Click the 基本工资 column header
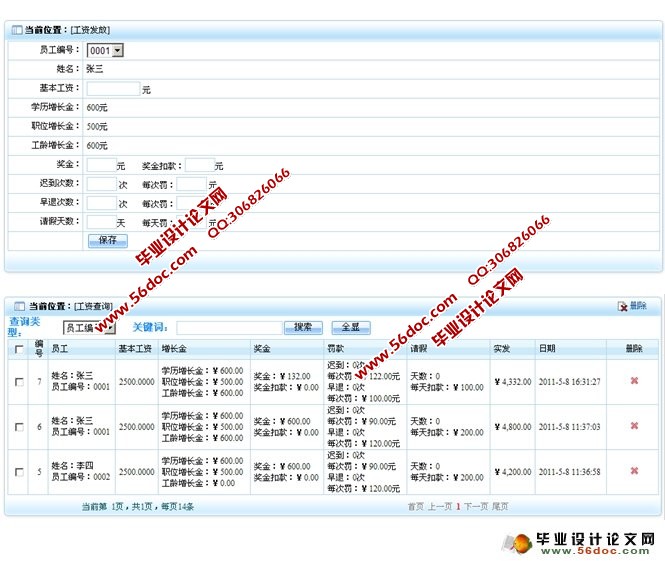 (135, 349)
